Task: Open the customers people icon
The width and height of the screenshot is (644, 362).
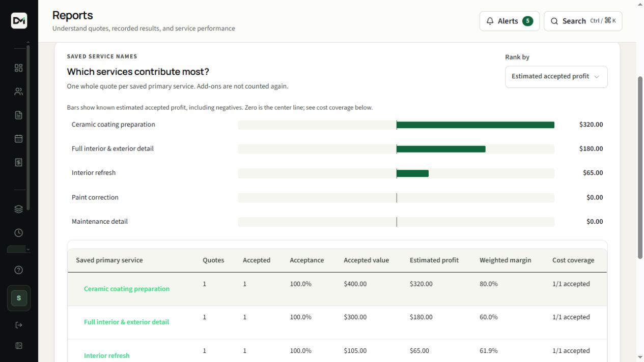Action: coord(19,92)
